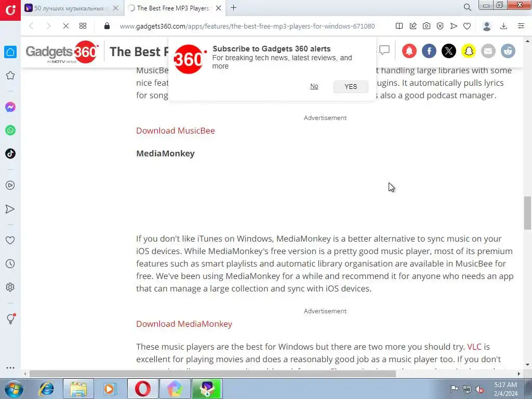Open TikTok in sidebar
Viewport: 532px width, 399px height.
point(10,154)
